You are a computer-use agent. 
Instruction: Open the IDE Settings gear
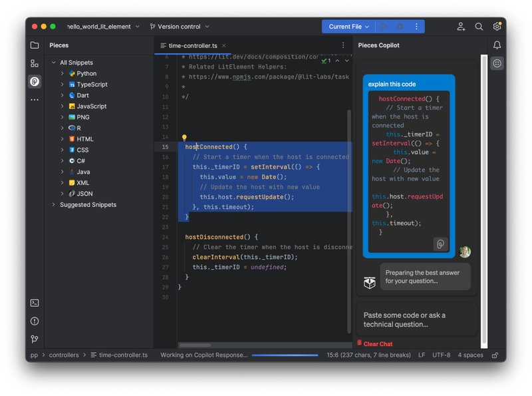[x=497, y=27]
